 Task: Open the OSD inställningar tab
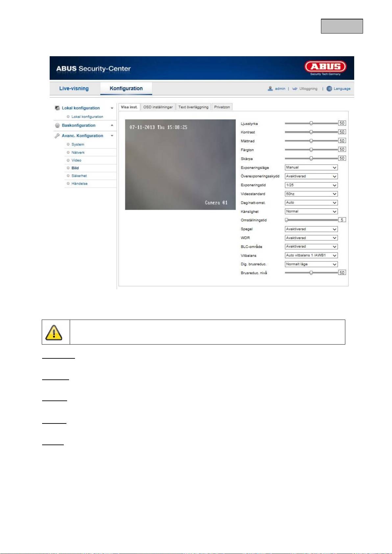(158, 107)
